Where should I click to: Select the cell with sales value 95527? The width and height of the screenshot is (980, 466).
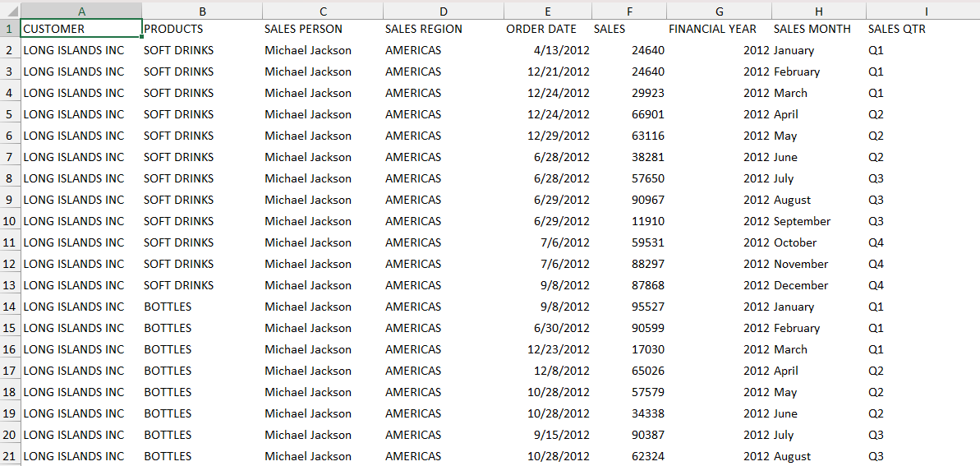pos(628,307)
